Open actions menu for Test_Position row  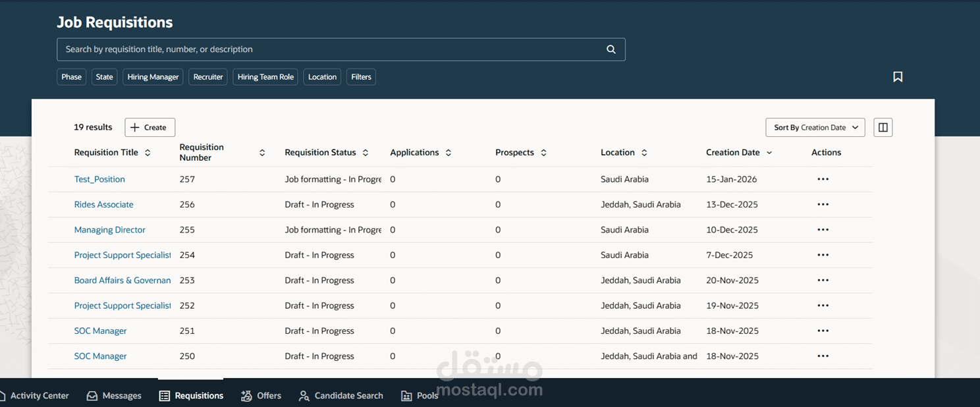(x=823, y=179)
